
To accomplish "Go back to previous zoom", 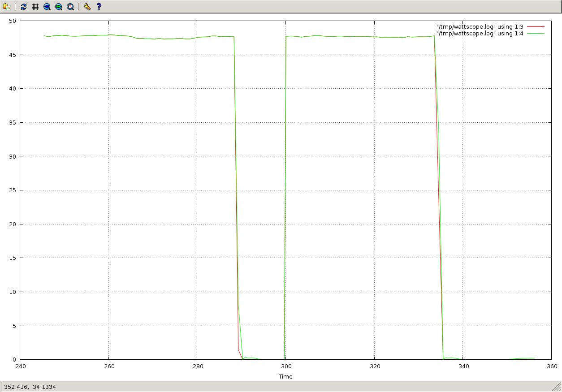I will [x=47, y=7].
